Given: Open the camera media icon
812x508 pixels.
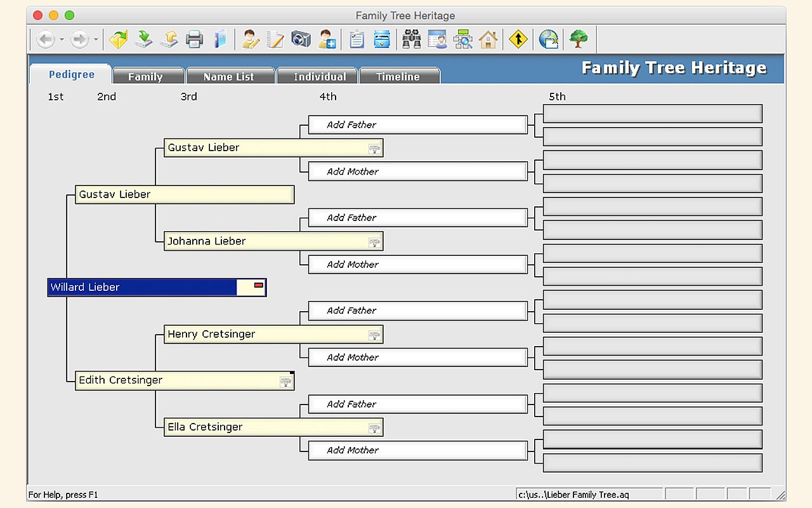Looking at the screenshot, I should (301, 40).
